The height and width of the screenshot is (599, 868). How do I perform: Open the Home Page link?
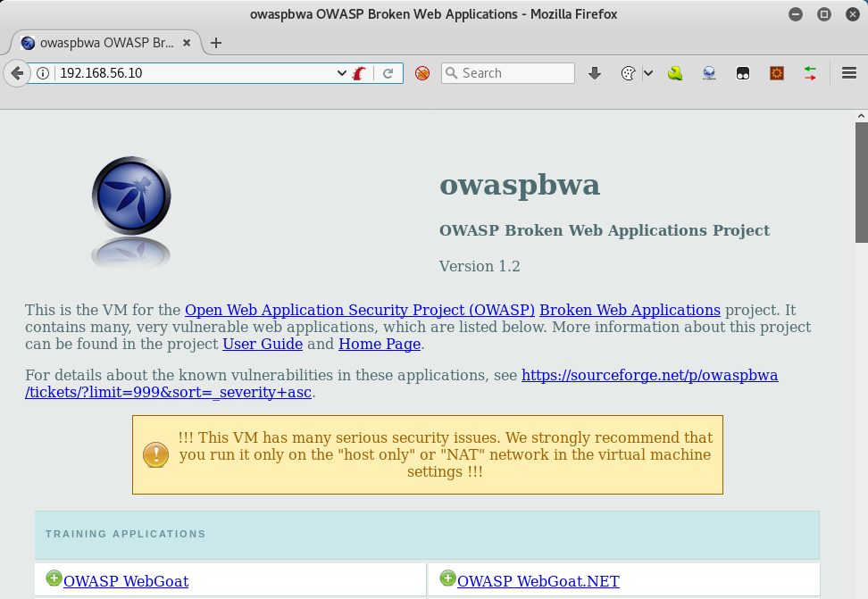[x=380, y=344]
